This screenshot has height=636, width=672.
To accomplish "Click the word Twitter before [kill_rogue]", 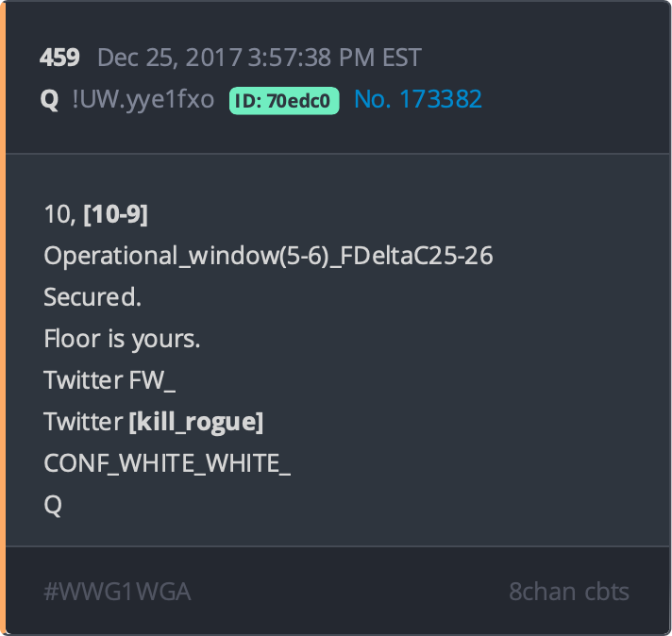I will click(84, 422).
